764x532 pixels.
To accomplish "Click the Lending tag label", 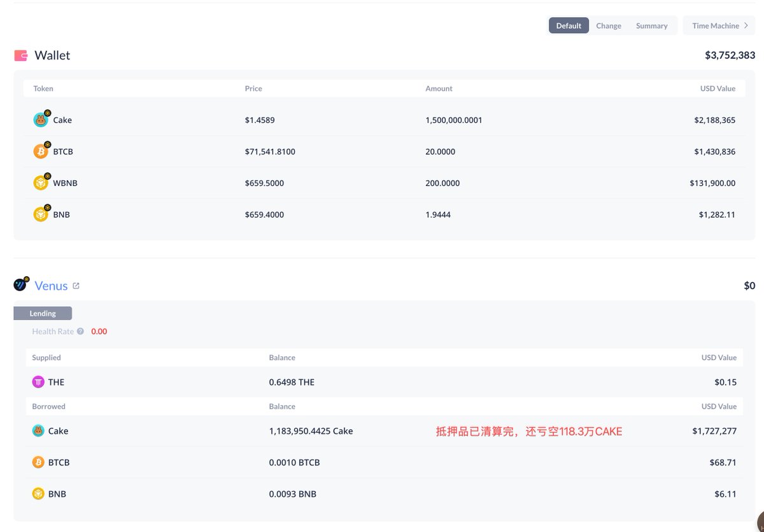I will pyautogui.click(x=43, y=313).
